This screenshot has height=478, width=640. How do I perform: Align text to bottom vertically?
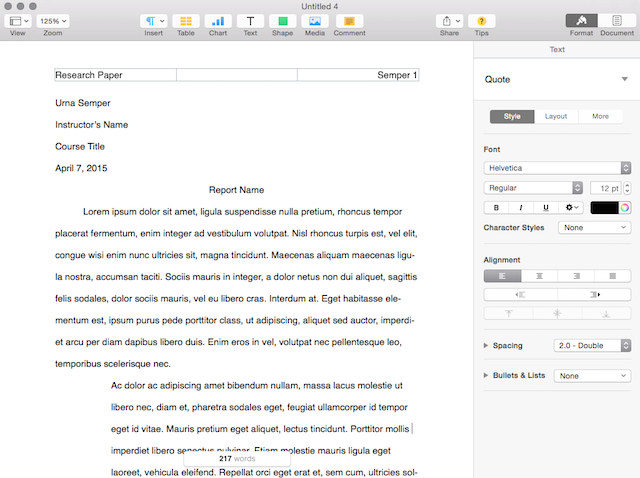coord(606,313)
